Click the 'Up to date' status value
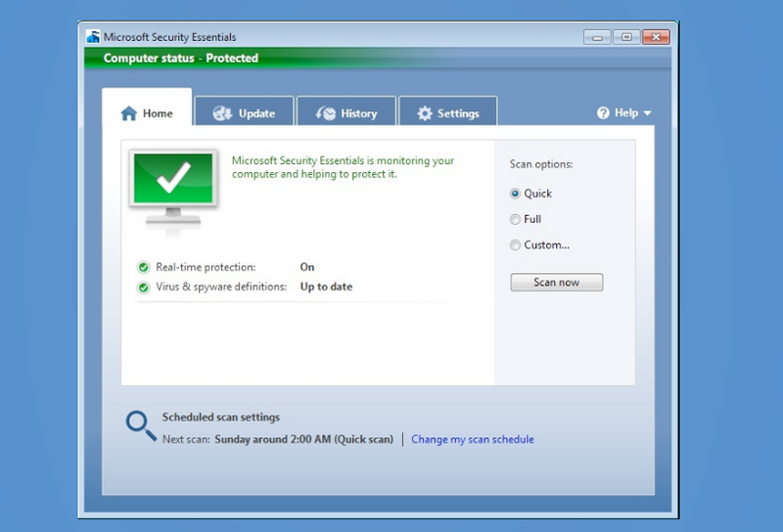Screen dimensions: 783x532 pyautogui.click(x=326, y=287)
